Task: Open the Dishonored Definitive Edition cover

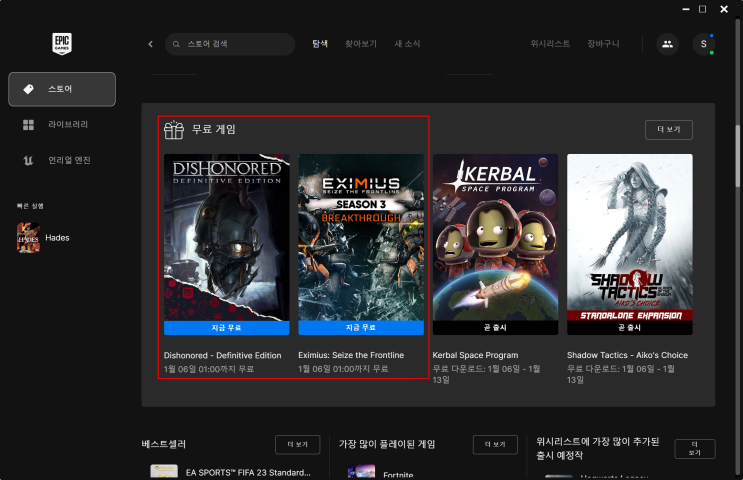Action: tap(227, 237)
